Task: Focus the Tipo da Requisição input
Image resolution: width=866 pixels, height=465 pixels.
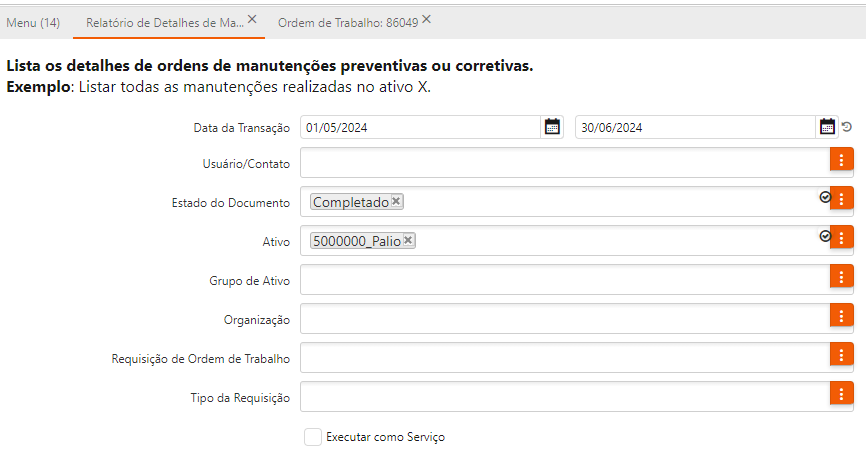Action: [565, 397]
